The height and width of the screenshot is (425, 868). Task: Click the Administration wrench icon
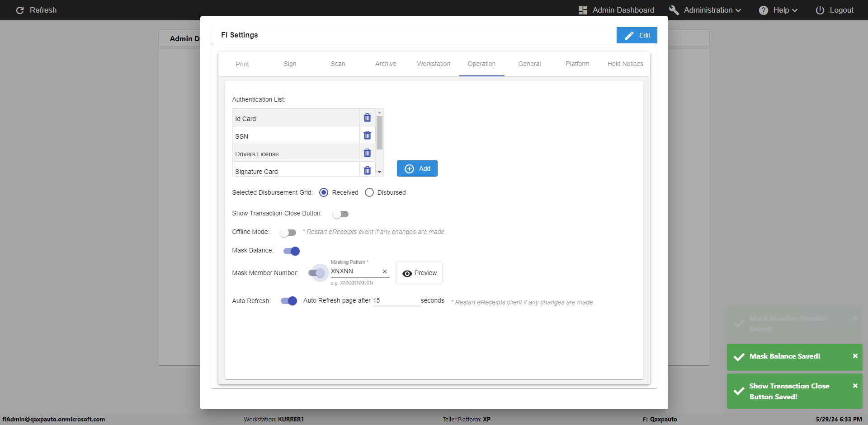674,10
